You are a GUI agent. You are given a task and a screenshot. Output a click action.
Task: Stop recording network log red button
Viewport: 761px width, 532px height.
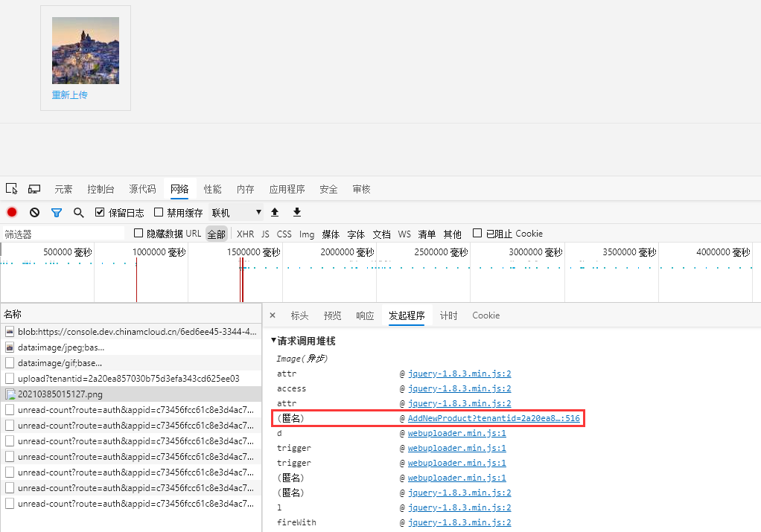(x=12, y=212)
